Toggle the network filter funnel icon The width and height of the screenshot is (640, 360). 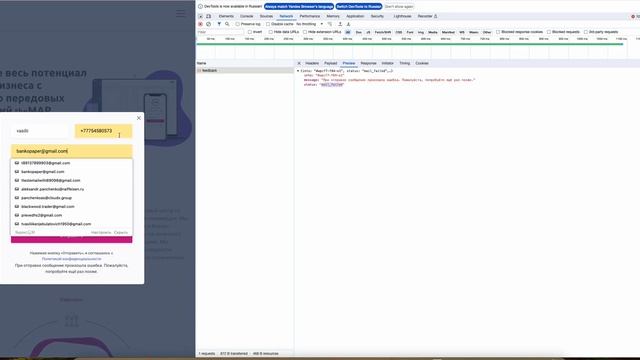coord(219,24)
